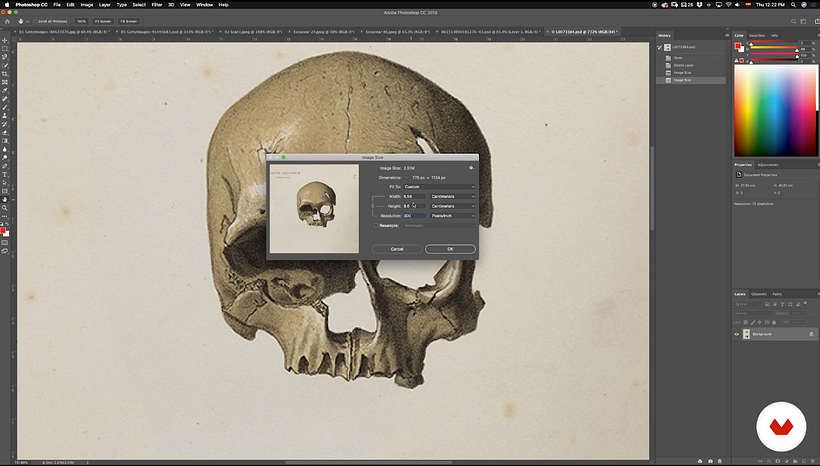Select the Rectangle shape tool
This screenshot has width=820, height=466.
pos(5,191)
